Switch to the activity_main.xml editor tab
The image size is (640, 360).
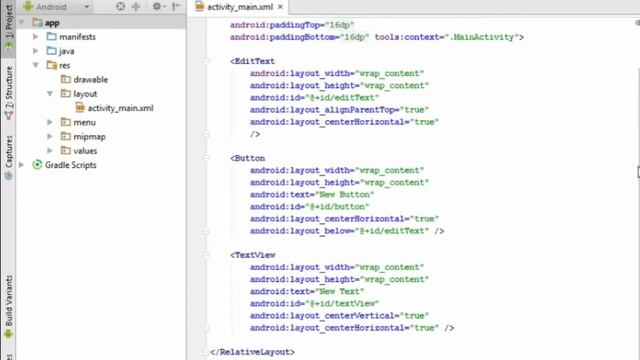(240, 7)
